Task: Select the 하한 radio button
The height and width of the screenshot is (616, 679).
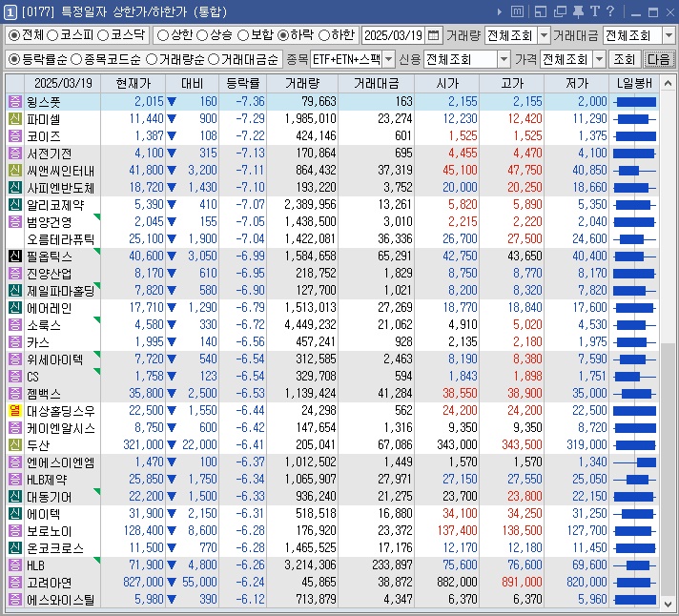Action: [x=324, y=35]
